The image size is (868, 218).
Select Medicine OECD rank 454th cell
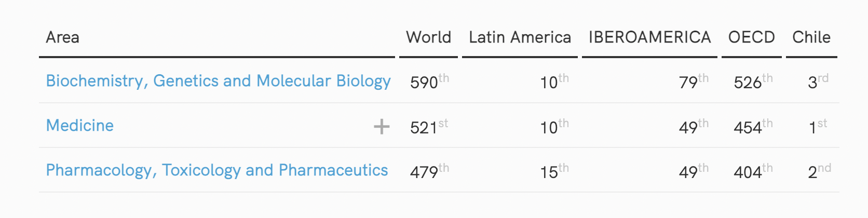pyautogui.click(x=753, y=126)
